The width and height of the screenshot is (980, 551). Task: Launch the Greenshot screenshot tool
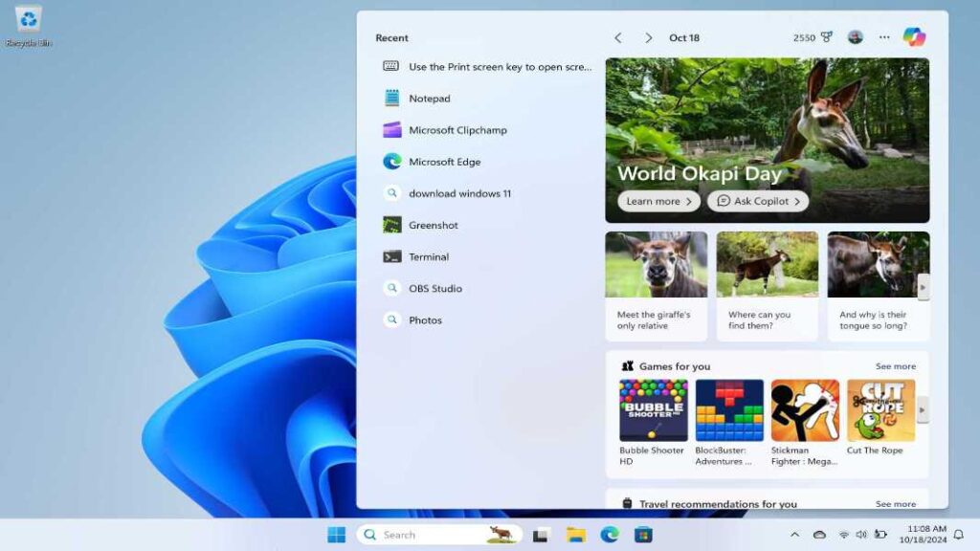point(432,225)
